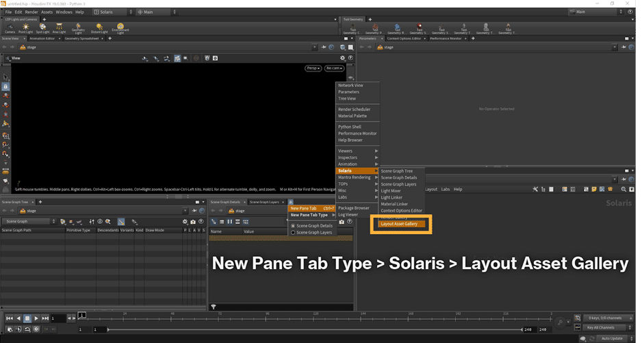
Task: Open the viewport help icon
Action: click(350, 58)
